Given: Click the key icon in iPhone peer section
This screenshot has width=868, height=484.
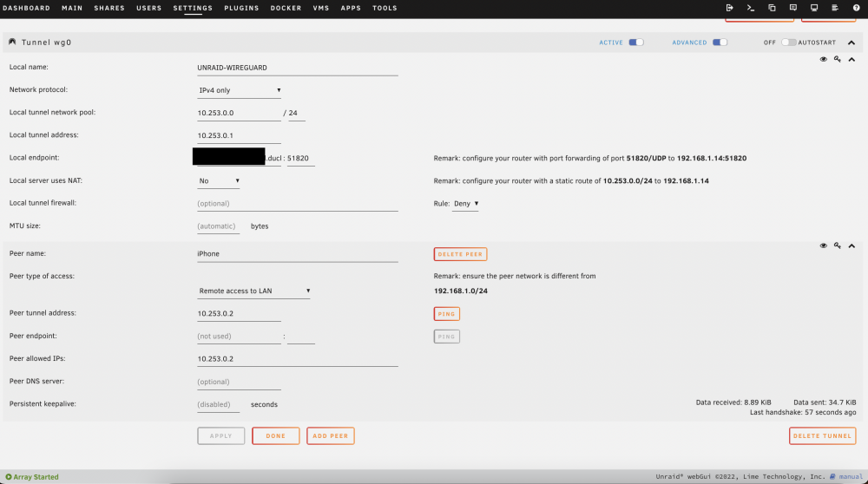Looking at the screenshot, I should pyautogui.click(x=838, y=245).
